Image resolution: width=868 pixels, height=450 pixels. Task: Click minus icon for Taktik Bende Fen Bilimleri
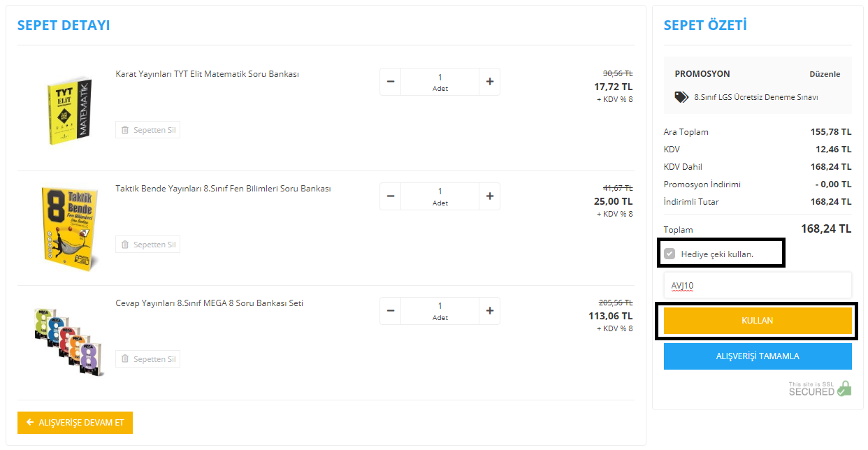pos(391,196)
